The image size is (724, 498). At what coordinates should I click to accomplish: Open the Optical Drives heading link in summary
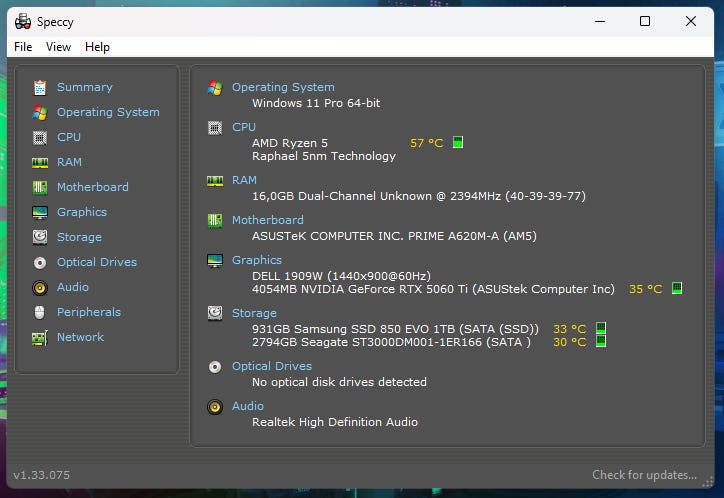coord(272,366)
